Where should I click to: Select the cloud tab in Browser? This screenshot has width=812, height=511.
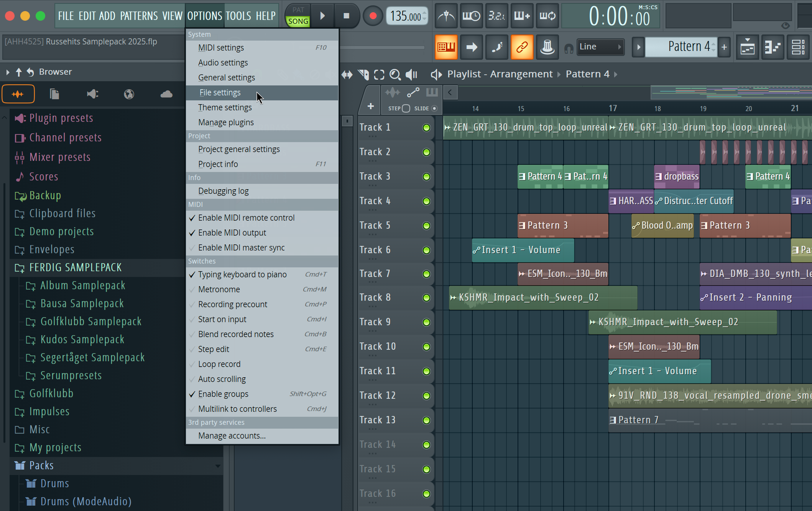click(166, 94)
